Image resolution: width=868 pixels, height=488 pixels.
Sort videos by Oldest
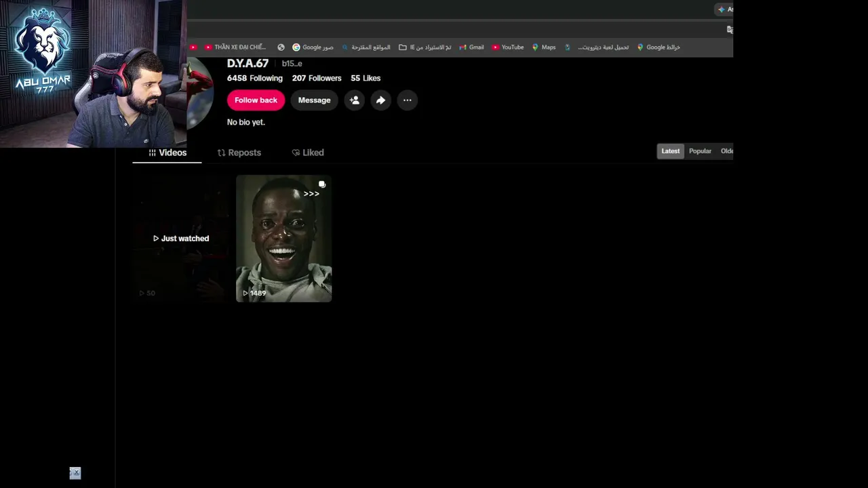pos(726,151)
